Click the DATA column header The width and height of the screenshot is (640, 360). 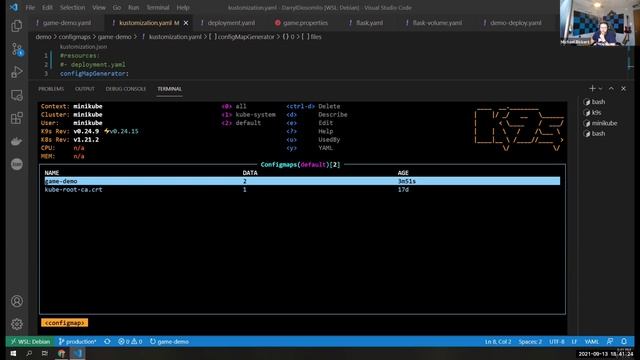[250, 173]
